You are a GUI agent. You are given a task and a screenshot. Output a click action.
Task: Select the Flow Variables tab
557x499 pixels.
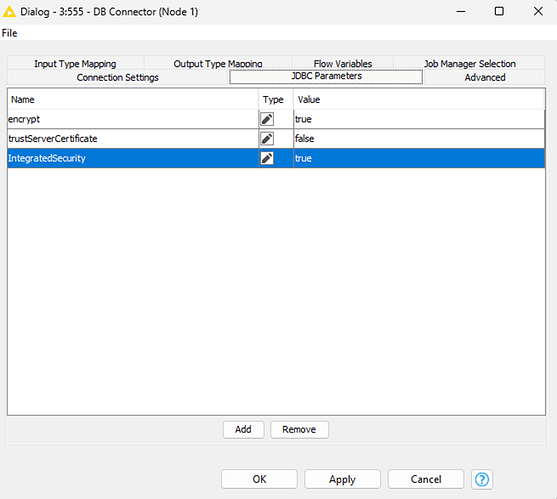[x=343, y=64]
